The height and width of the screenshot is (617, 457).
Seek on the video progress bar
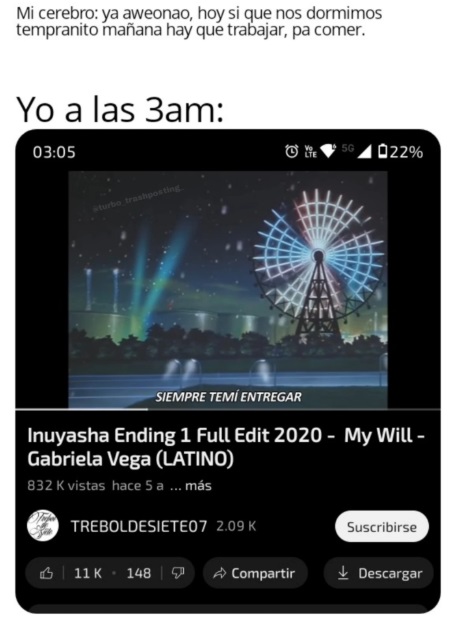(x=228, y=409)
